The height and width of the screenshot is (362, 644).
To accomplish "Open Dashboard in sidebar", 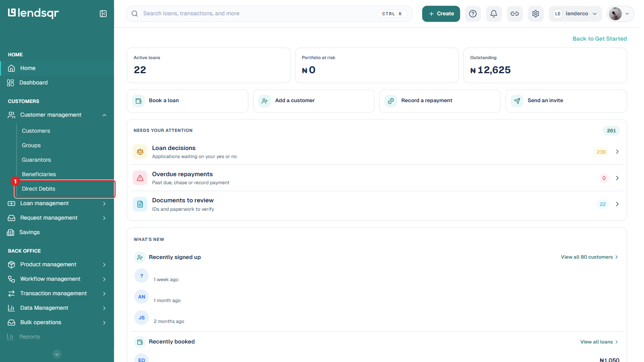I will (57, 83).
